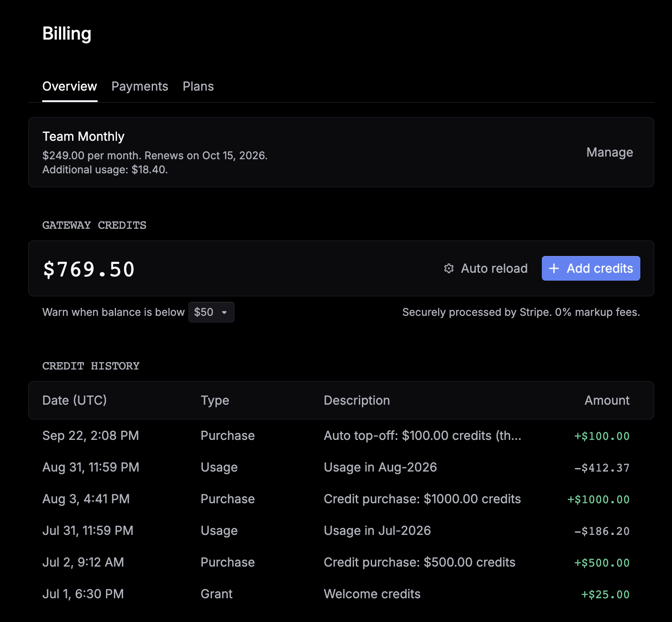Click the −$186.20 amount
The image size is (672, 622).
602,531
